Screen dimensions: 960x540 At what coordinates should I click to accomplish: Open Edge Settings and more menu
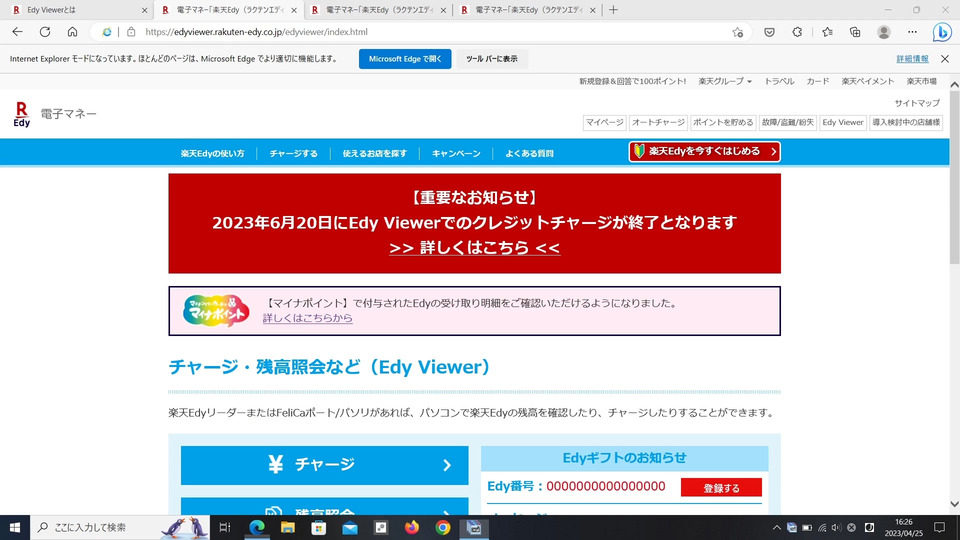[x=912, y=32]
